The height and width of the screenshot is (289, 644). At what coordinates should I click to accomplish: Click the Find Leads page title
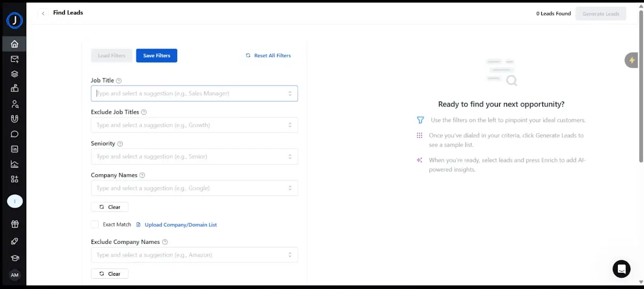tap(68, 12)
